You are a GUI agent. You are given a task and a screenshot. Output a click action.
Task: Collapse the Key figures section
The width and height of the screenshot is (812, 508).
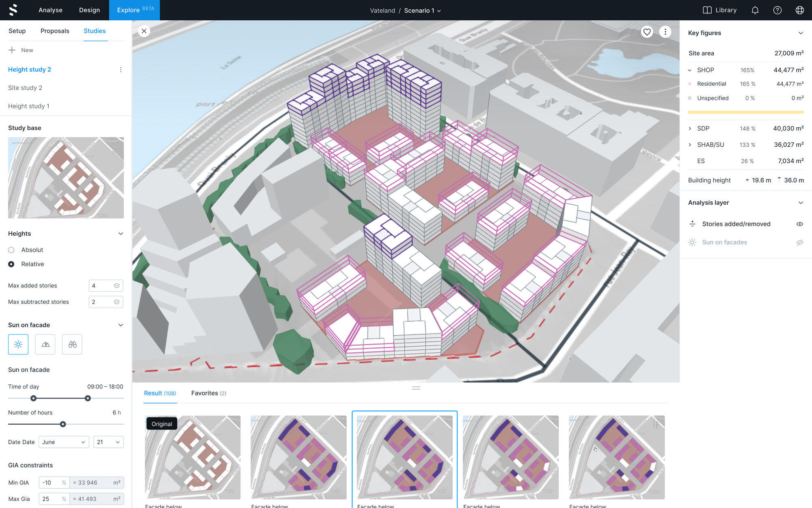pos(800,33)
